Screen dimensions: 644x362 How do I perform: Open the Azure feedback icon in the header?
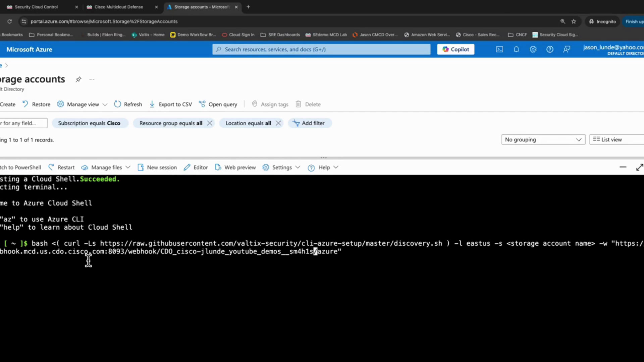(x=567, y=49)
